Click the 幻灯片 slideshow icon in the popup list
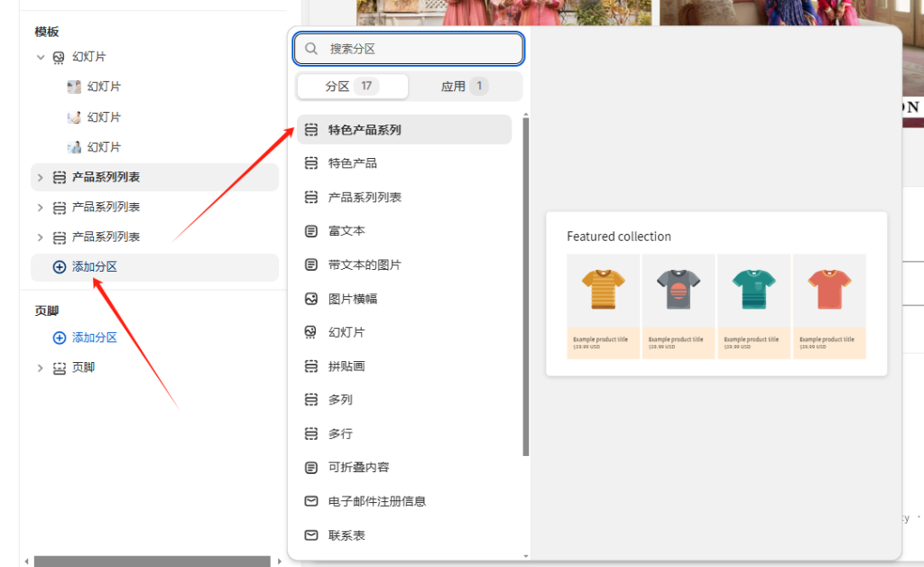 310,331
